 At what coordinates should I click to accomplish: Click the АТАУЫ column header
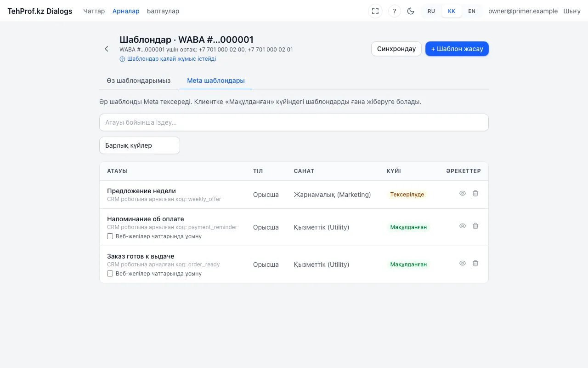118,171
